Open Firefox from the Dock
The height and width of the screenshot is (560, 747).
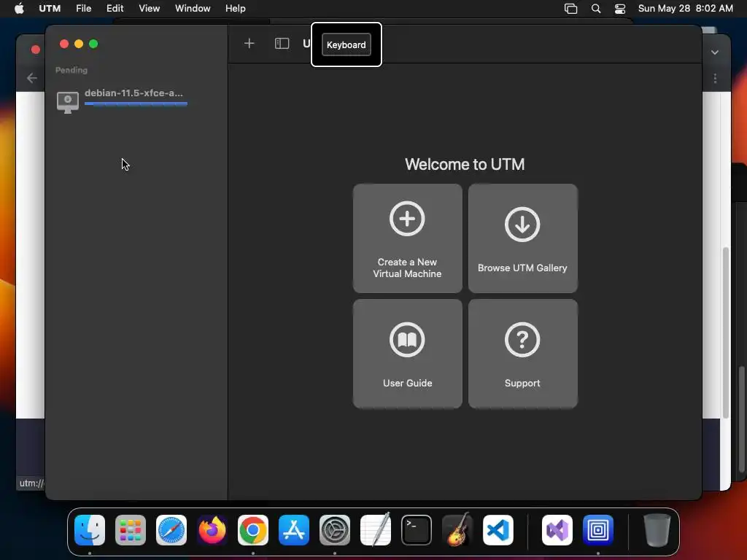[x=212, y=530]
